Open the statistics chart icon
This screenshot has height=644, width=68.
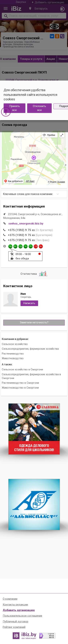[x=43, y=274]
